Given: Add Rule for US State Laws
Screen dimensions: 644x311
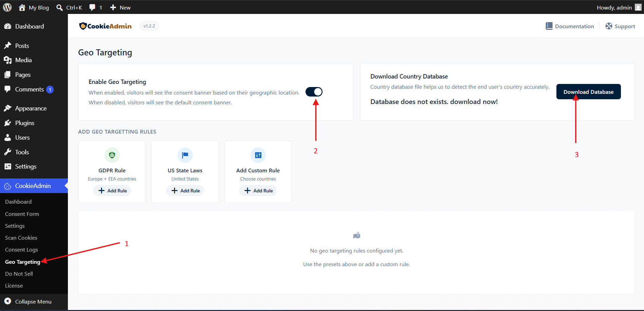Looking at the screenshot, I should coord(185,191).
